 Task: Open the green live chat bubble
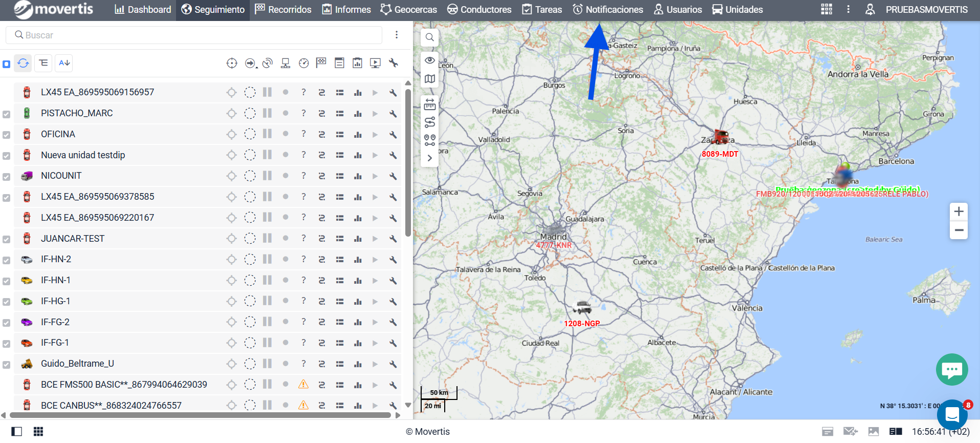pyautogui.click(x=951, y=369)
